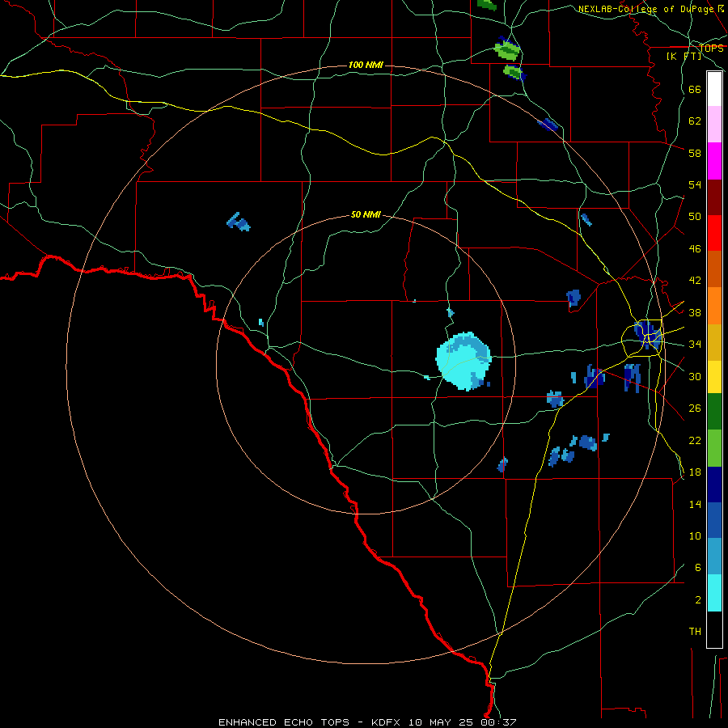Click the bright orange legend swatch

tap(714, 306)
